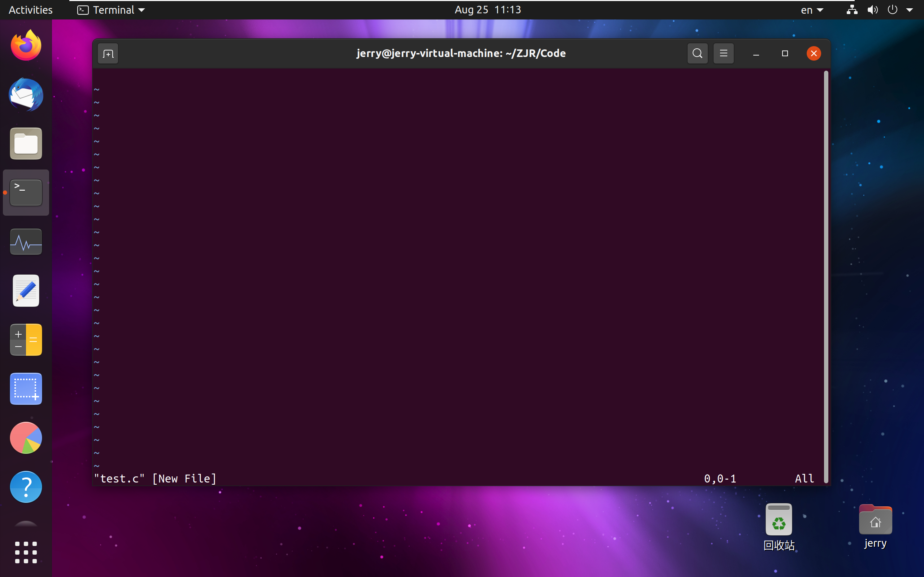Image resolution: width=924 pixels, height=577 pixels.
Task: Open the Files manager in dock
Action: pyautogui.click(x=26, y=144)
